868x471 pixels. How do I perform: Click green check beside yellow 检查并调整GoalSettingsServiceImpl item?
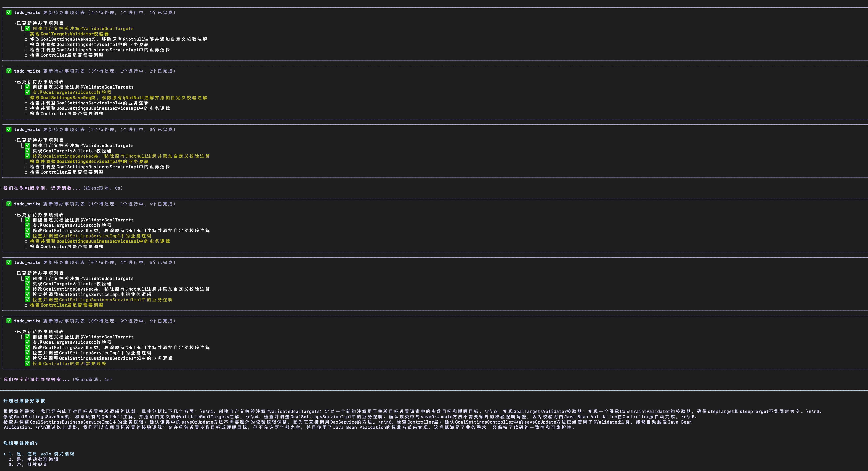28,236
